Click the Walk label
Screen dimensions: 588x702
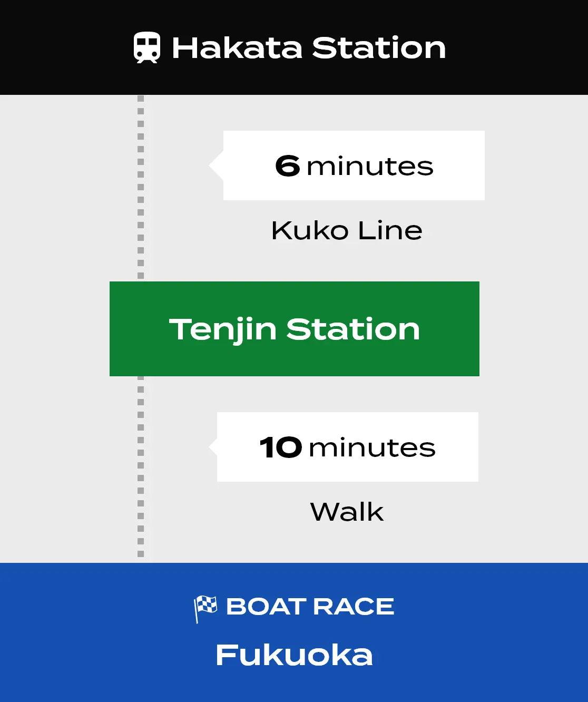pyautogui.click(x=347, y=512)
